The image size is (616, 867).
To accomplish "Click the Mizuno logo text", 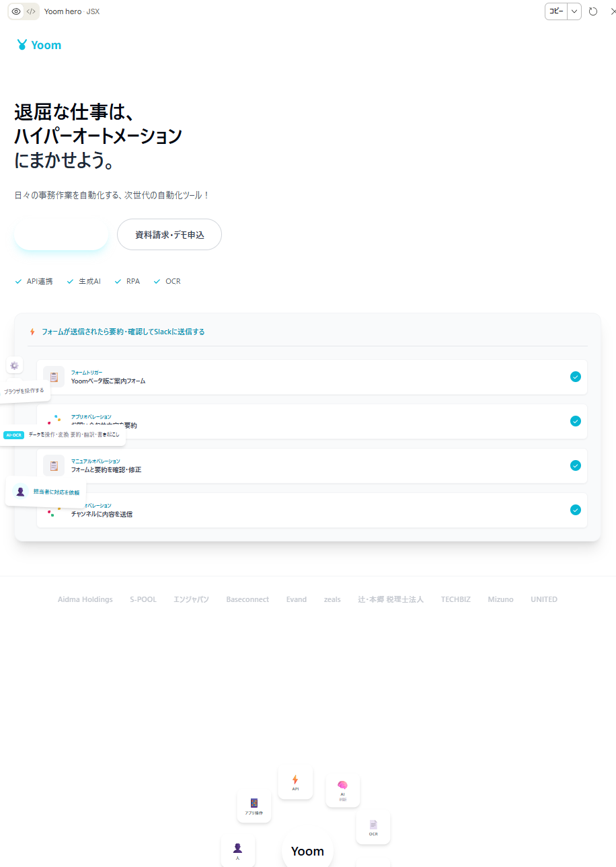I will click(501, 599).
